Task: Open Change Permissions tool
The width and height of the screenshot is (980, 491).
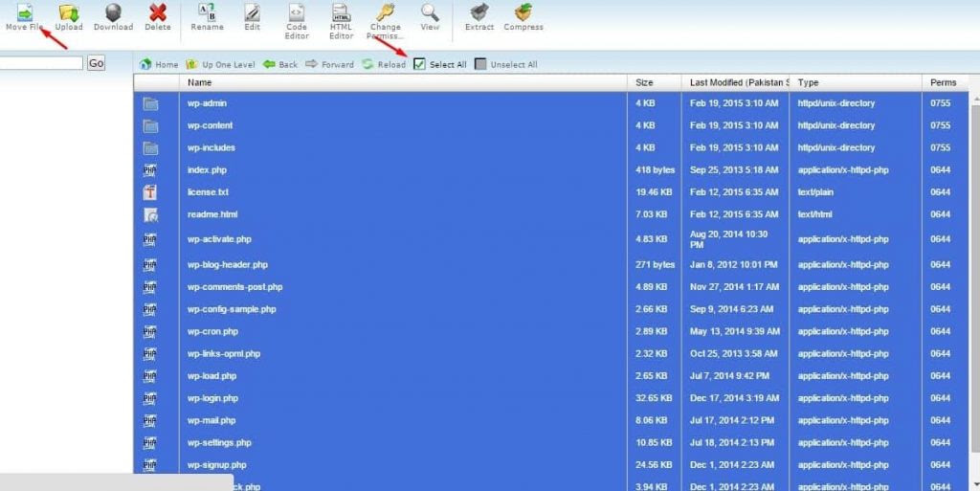Action: coord(385,11)
